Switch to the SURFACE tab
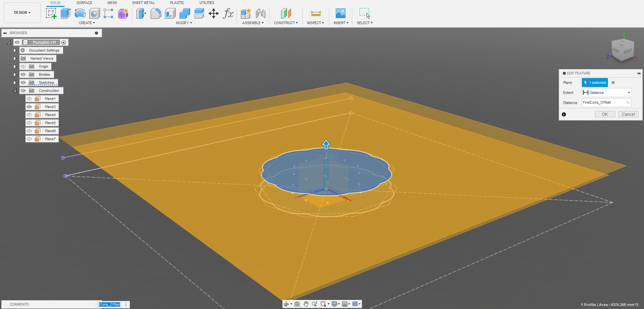 (84, 3)
